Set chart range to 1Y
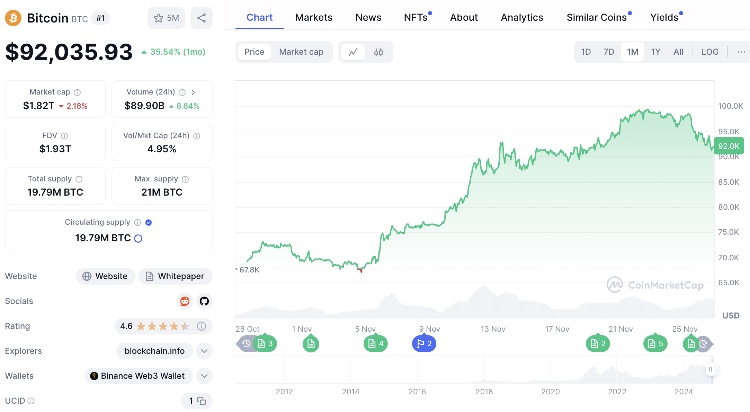This screenshot has width=750, height=412. pyautogui.click(x=655, y=52)
